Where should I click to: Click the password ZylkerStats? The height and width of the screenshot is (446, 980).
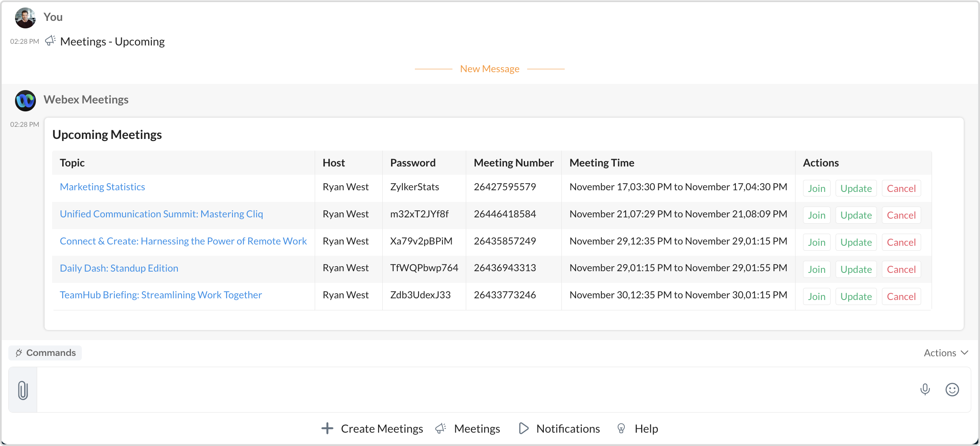pyautogui.click(x=414, y=187)
